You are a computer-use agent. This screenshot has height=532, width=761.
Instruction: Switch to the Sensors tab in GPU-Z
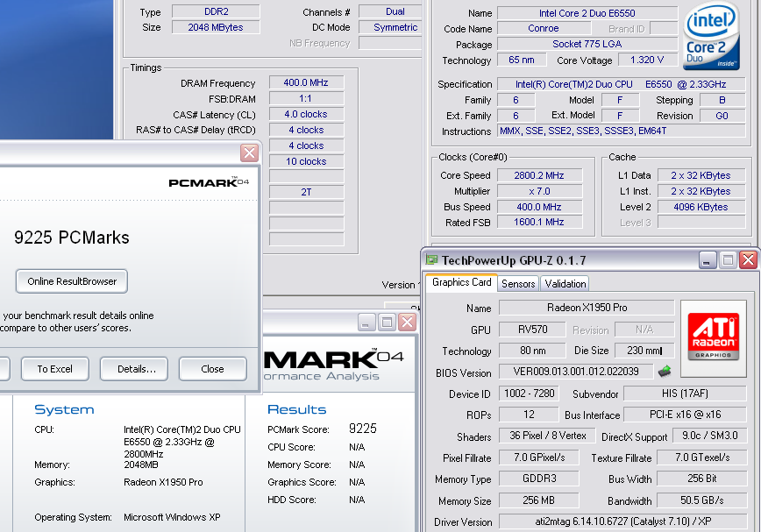(518, 284)
